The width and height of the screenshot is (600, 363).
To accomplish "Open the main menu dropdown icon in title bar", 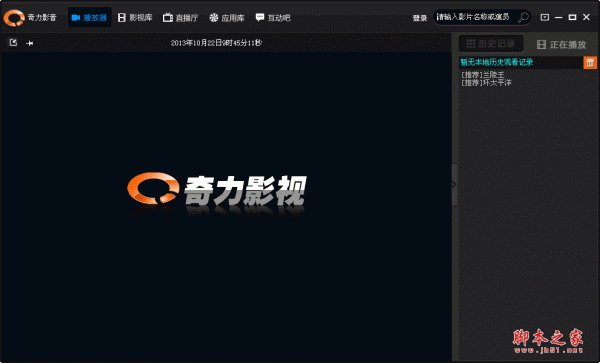I will (545, 17).
